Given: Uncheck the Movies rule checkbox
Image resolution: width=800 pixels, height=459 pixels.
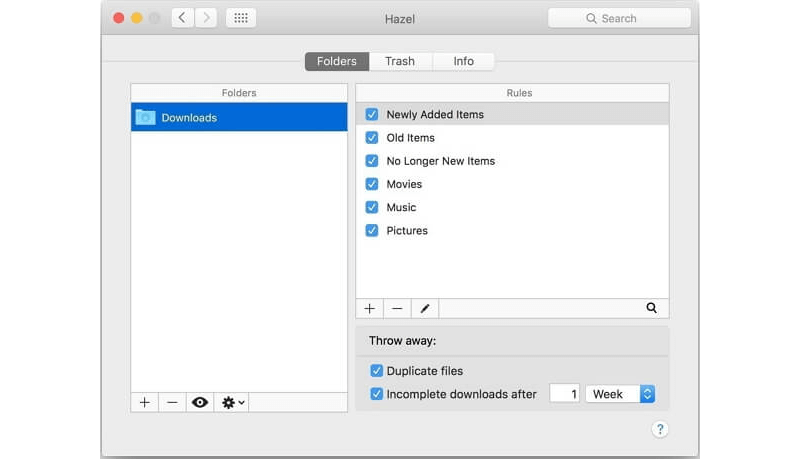Looking at the screenshot, I should [x=372, y=184].
